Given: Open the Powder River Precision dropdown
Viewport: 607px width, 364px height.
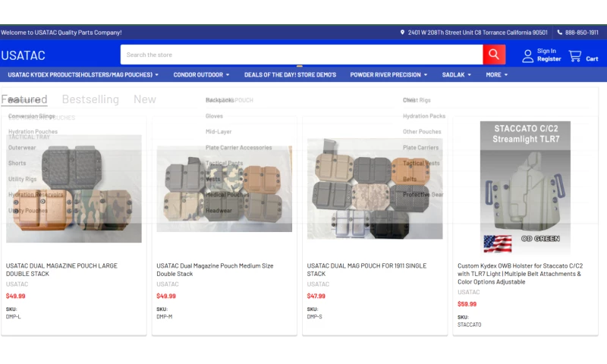Looking at the screenshot, I should 388,75.
